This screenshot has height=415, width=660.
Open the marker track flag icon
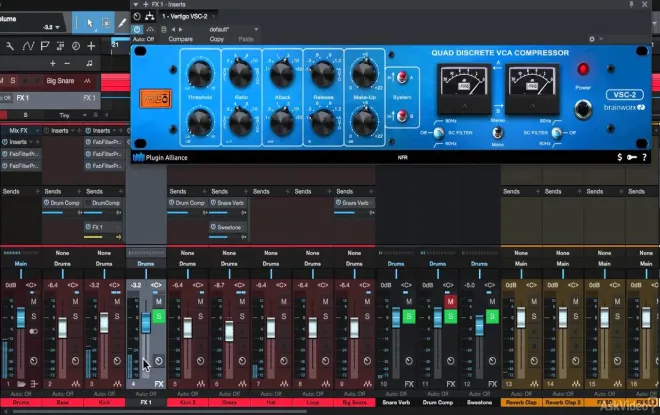point(45,46)
